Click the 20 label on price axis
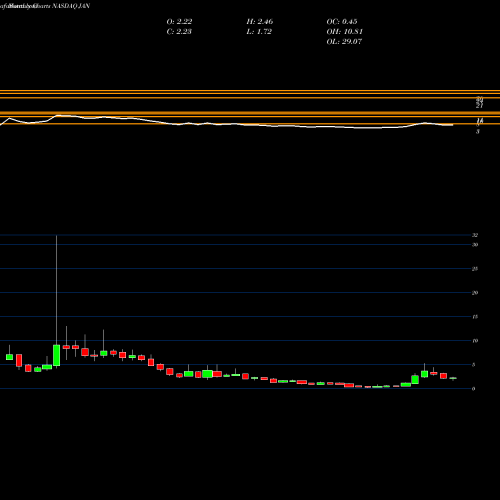500x500 pixels. (x=475, y=293)
